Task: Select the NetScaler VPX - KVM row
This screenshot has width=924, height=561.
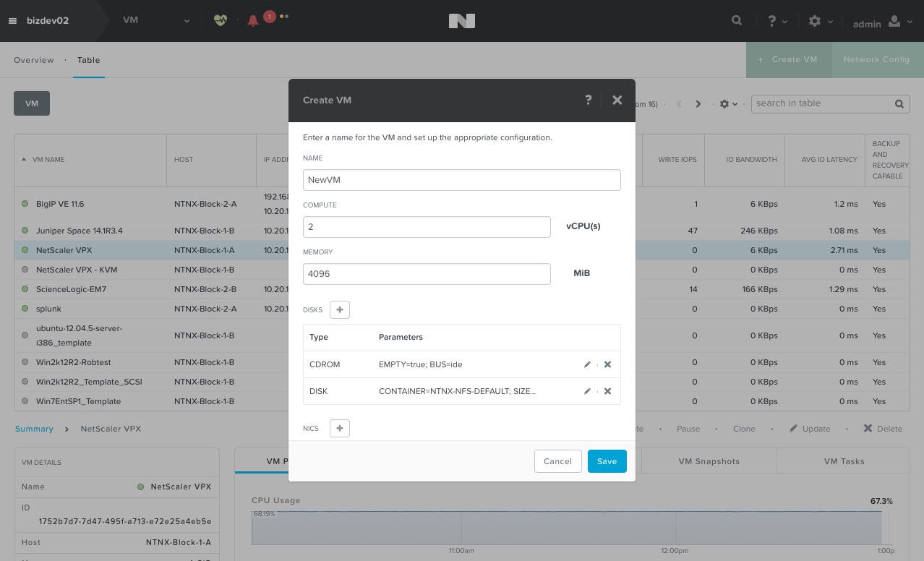Action: 461,270
